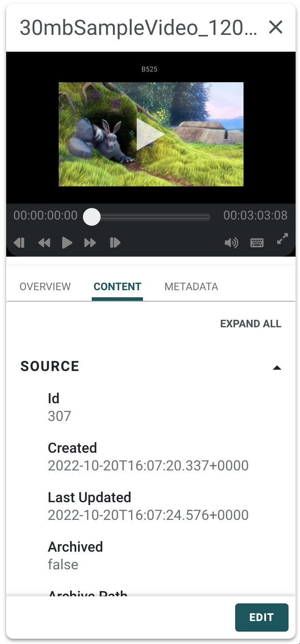Viewport: 300px width, 644px height.
Task: Click the current timecode 00:00:00:00
Action: click(x=45, y=216)
